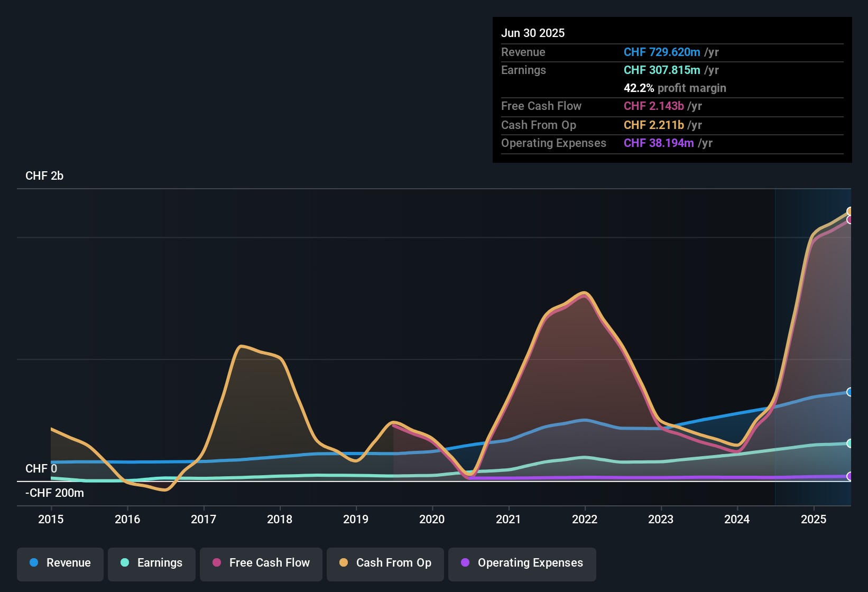Click the CHF 2.143b free cash flow value
Screen dimensions: 868x592
click(x=654, y=106)
